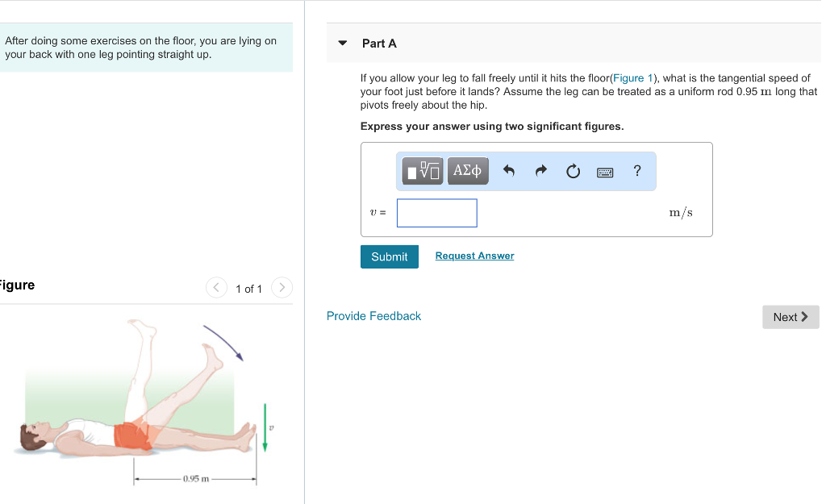Image resolution: width=826 pixels, height=504 pixels.
Task: Show keyboard shortcuts icon
Action: 605,172
